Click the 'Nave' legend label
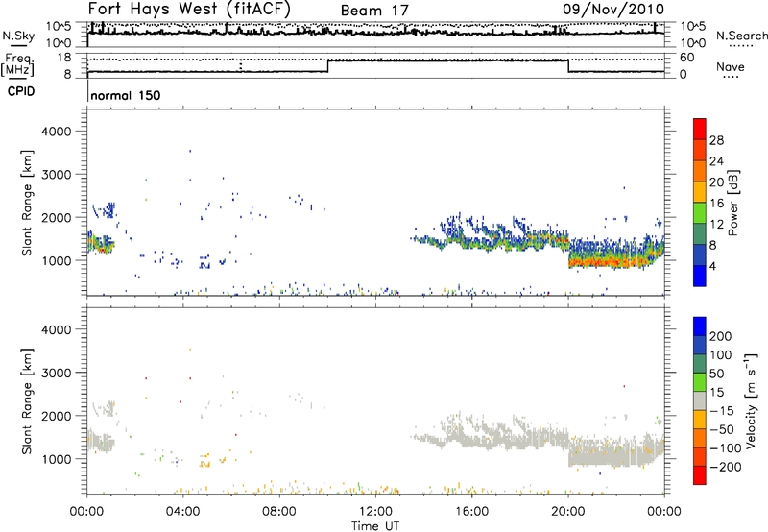 point(731,67)
